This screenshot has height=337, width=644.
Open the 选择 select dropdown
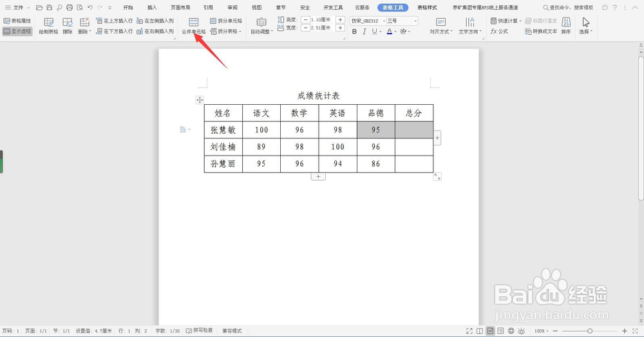[x=585, y=26]
